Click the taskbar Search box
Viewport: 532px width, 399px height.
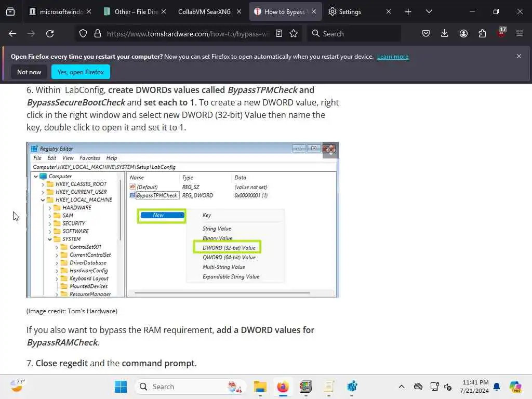(190, 387)
